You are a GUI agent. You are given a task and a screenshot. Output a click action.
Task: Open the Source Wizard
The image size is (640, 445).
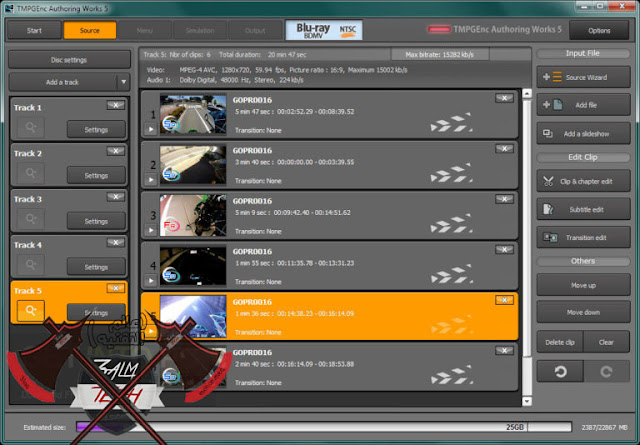tap(583, 77)
